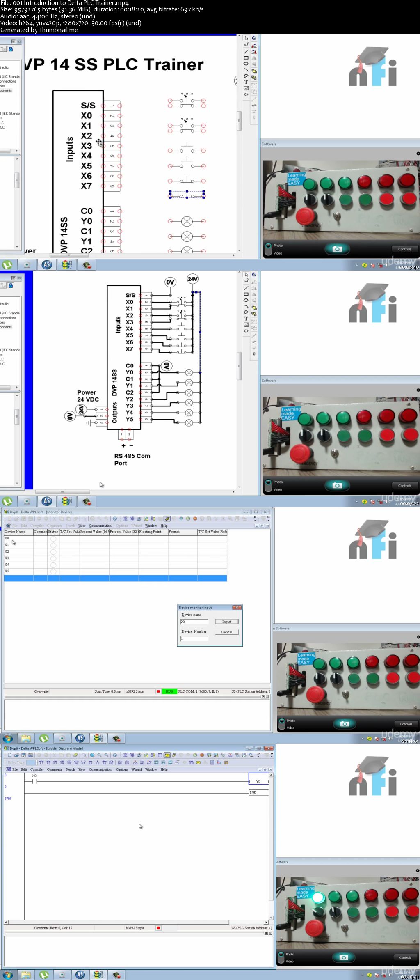This screenshot has width=420, height=980.
Task: Select the rectangle tool in first frame drawing toolbar
Action: click(246, 58)
